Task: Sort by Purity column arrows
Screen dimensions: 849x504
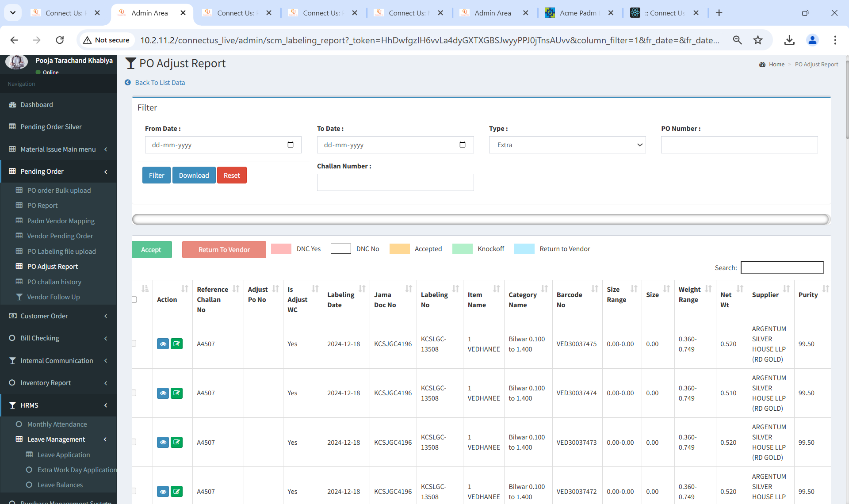Action: tap(826, 289)
